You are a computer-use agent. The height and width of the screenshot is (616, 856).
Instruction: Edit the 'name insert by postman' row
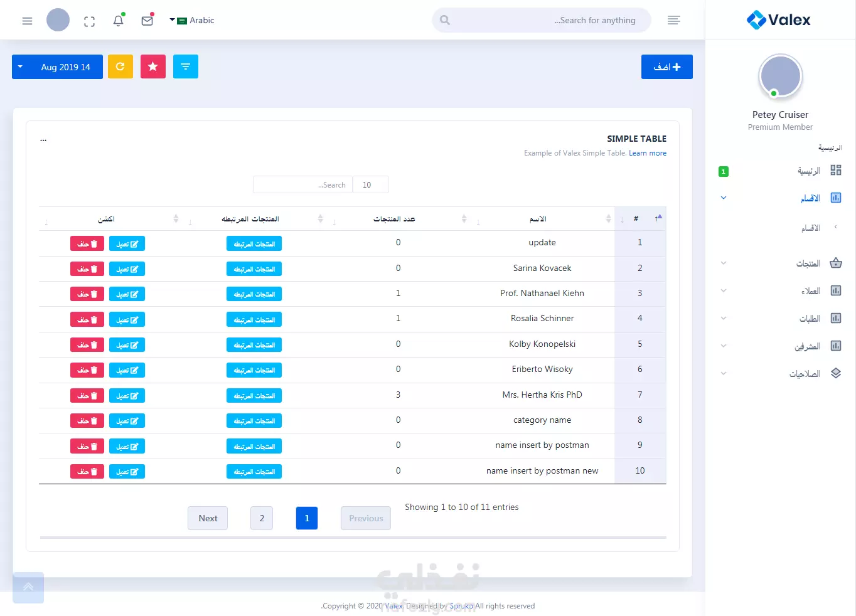coord(127,447)
